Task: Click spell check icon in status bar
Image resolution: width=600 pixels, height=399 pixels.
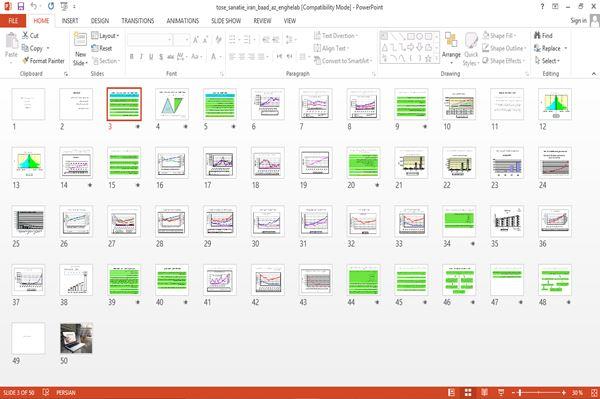Action: 46,392
